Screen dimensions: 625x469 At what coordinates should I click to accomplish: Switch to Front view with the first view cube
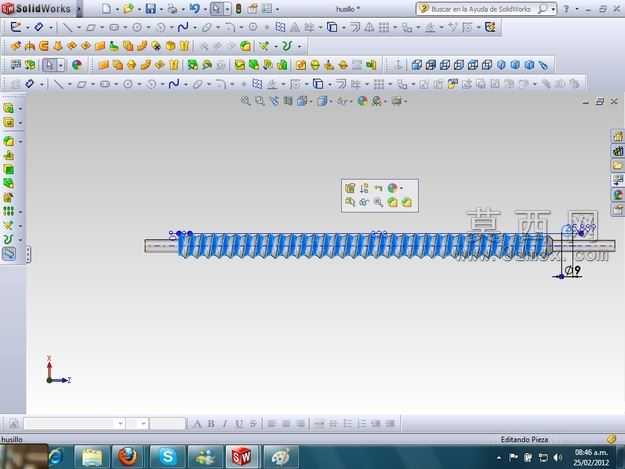[x=417, y=65]
